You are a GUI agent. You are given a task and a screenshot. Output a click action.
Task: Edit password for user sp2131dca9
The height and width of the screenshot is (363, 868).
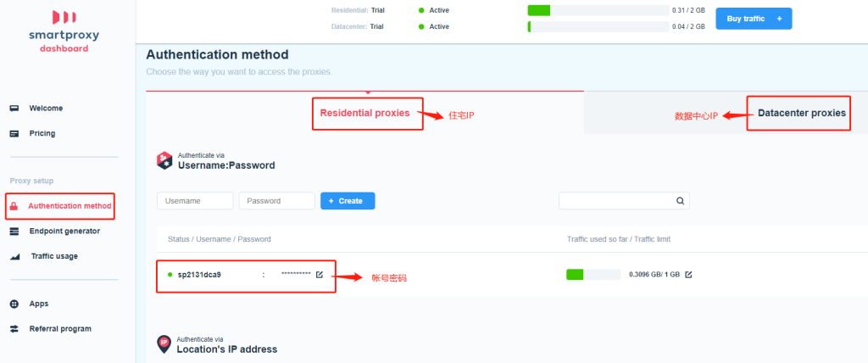(320, 274)
